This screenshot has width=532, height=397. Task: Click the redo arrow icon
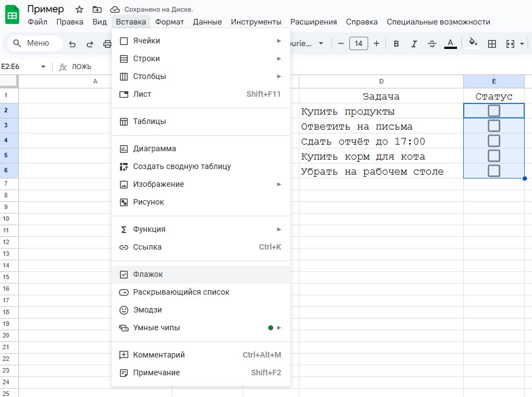89,44
